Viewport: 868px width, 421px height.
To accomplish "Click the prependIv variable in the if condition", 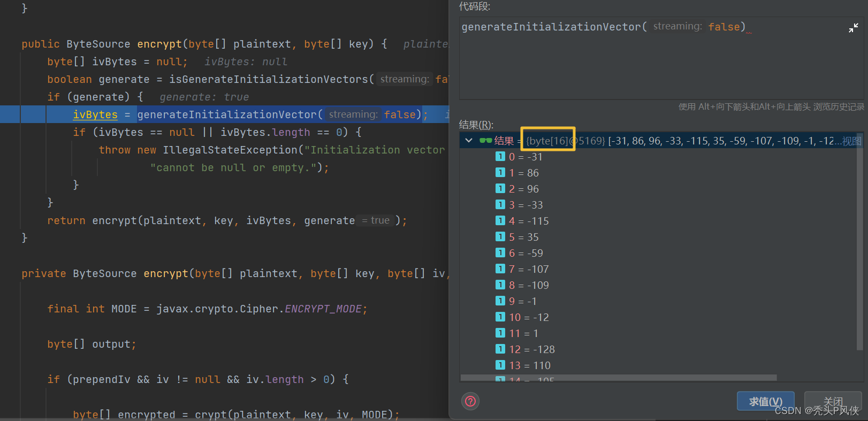I will tap(102, 379).
